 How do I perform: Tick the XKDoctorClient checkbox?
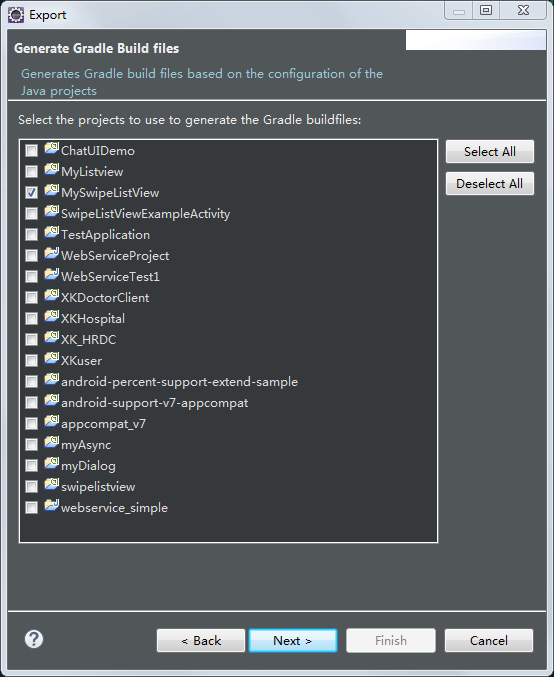pyautogui.click(x=32, y=297)
